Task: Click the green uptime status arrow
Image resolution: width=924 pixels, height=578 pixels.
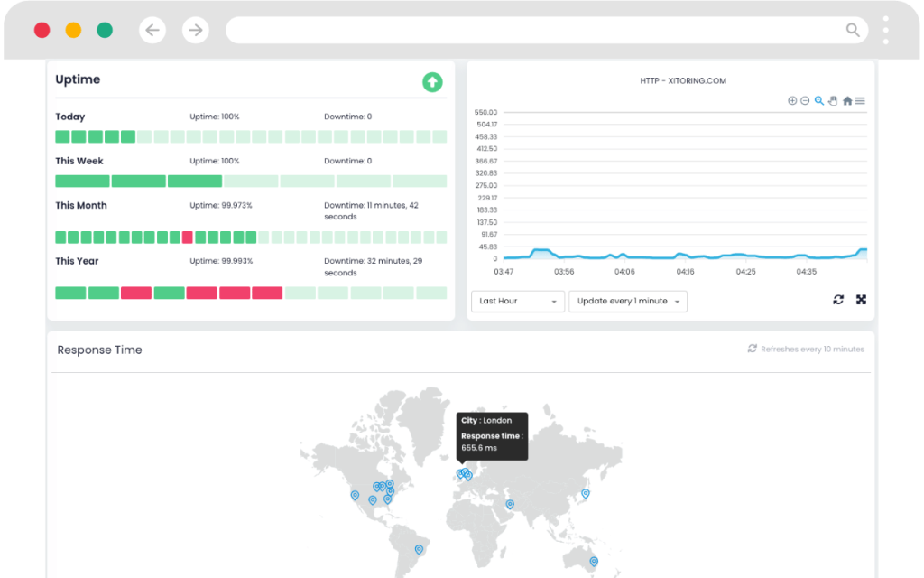Action: 432,82
